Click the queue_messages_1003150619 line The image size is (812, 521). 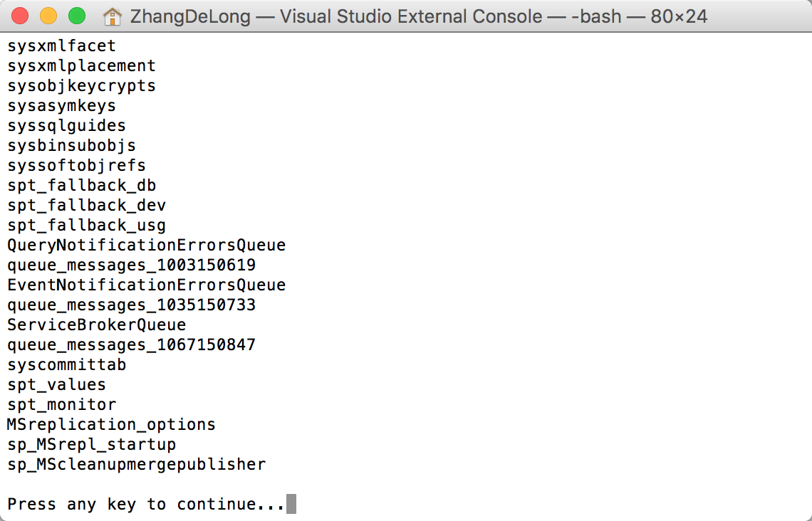click(131, 265)
